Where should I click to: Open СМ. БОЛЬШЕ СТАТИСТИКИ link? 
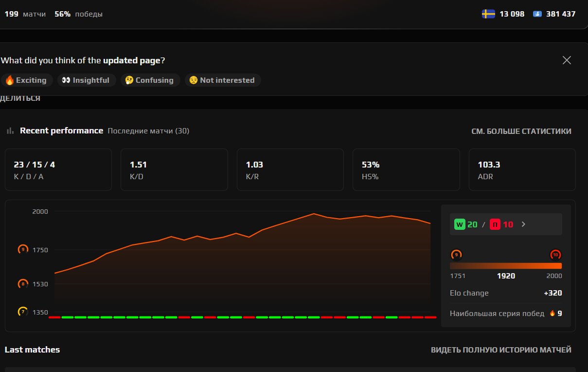[x=522, y=131]
